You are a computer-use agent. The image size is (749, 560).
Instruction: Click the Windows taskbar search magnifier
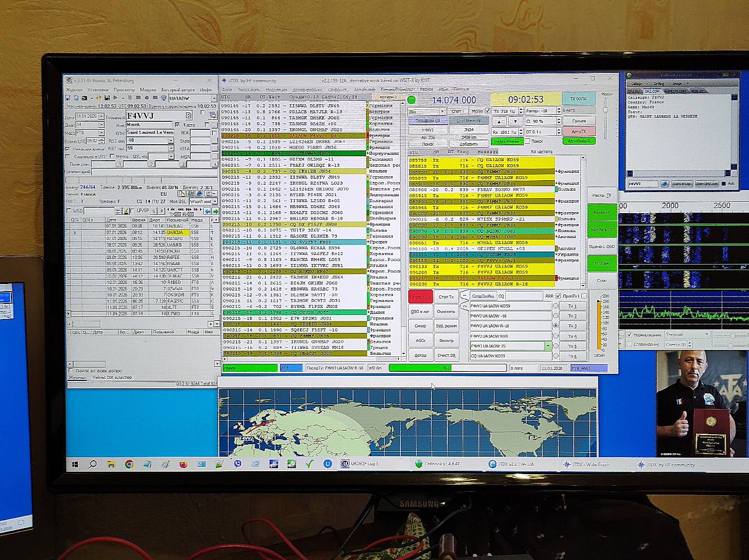[x=93, y=464]
